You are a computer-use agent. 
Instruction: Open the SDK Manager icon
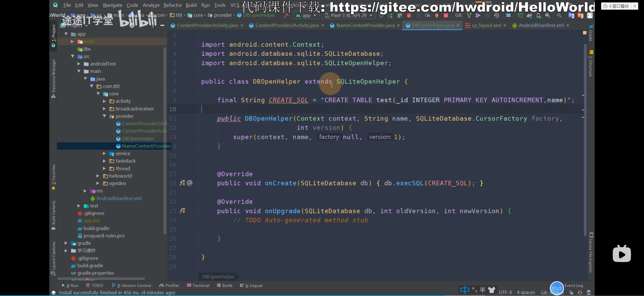(548, 15)
